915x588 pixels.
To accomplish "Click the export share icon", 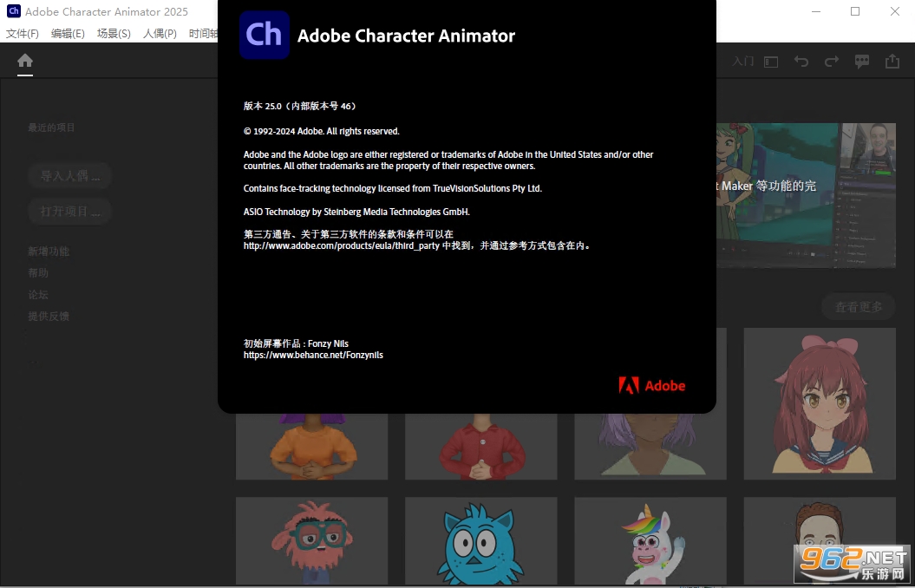I will (x=892, y=62).
